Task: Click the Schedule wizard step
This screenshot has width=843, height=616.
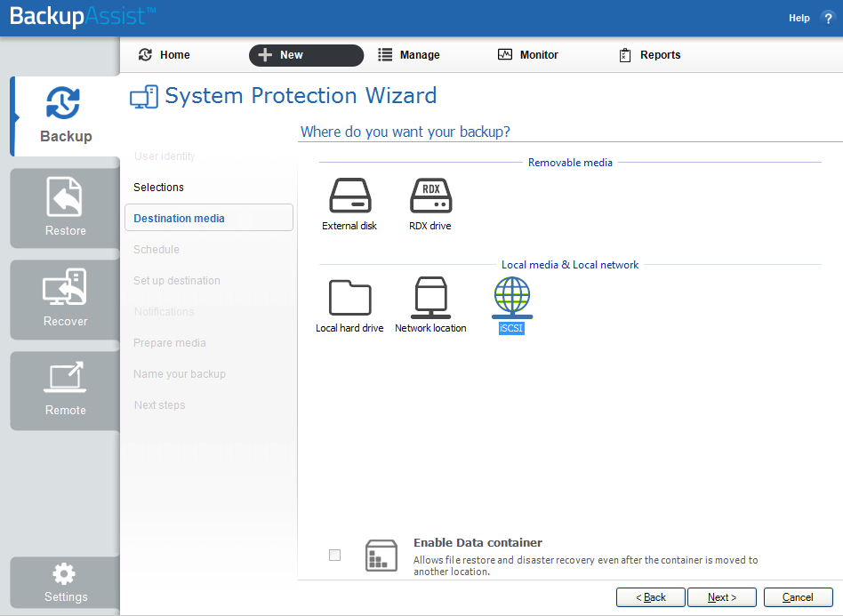Action: click(157, 250)
